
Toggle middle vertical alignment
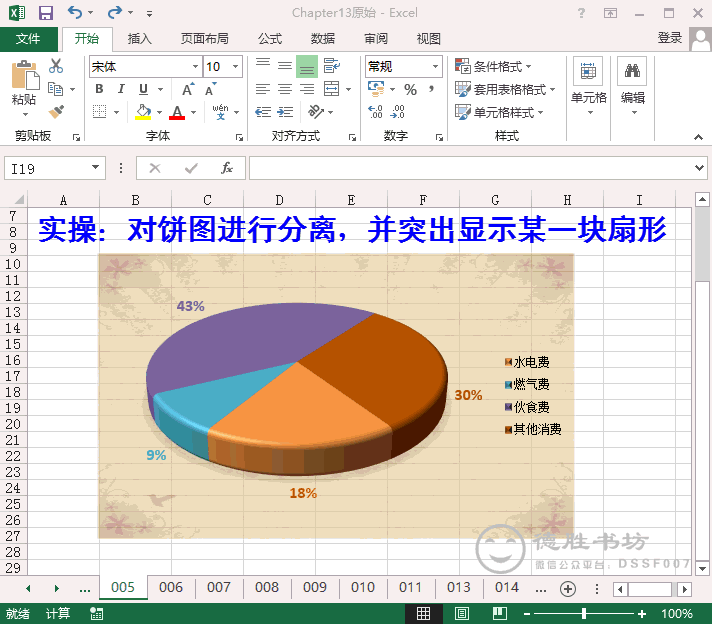point(285,66)
